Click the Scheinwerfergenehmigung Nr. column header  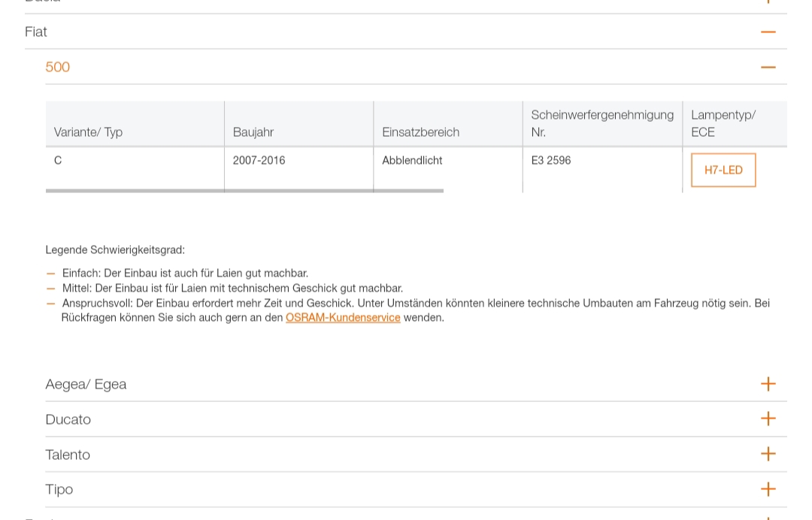601,123
